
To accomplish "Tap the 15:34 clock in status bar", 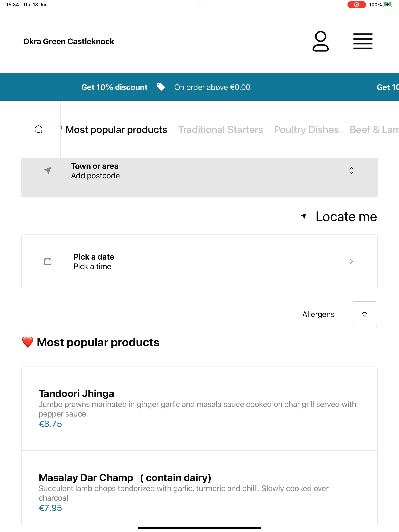I will (12, 4).
